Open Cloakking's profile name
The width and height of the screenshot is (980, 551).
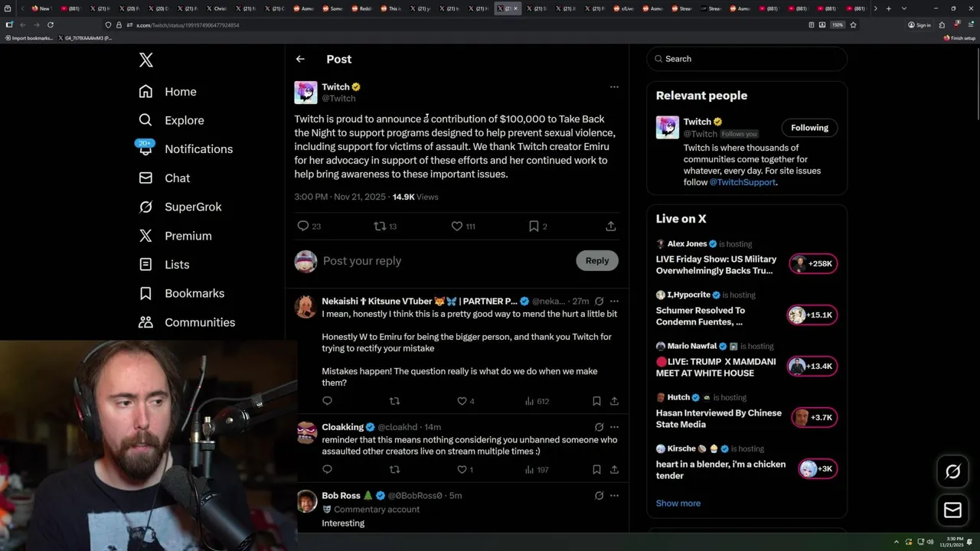coord(342,427)
